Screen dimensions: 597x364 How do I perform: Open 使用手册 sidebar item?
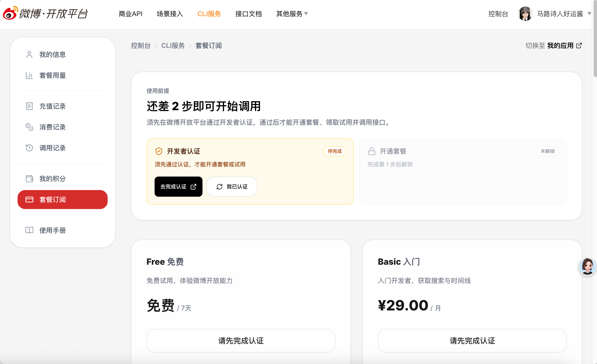63,230
